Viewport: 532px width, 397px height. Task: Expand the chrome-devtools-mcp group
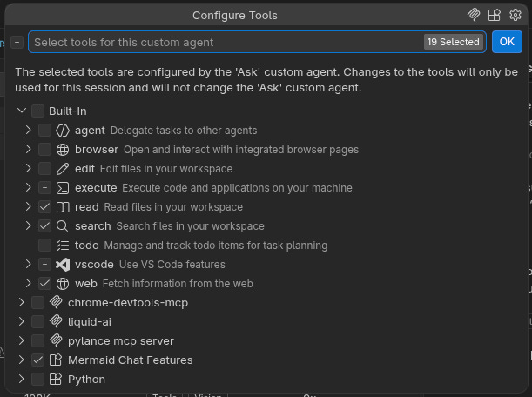click(x=21, y=303)
